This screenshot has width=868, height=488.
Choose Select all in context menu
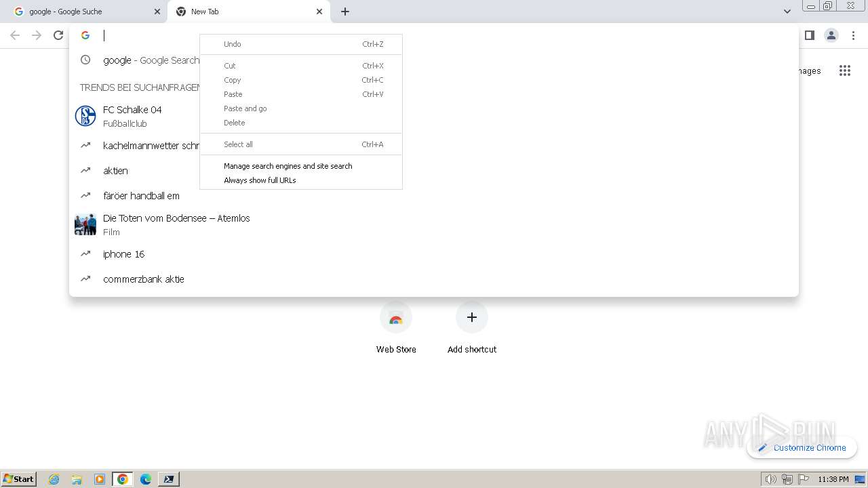pos(301,144)
